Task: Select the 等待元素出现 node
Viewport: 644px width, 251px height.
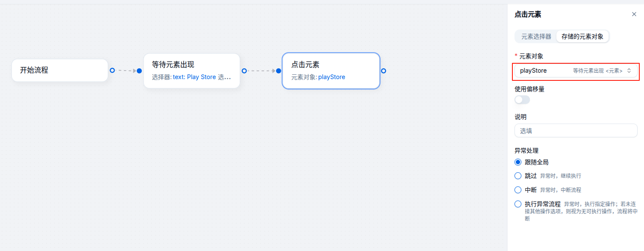Action: 191,71
